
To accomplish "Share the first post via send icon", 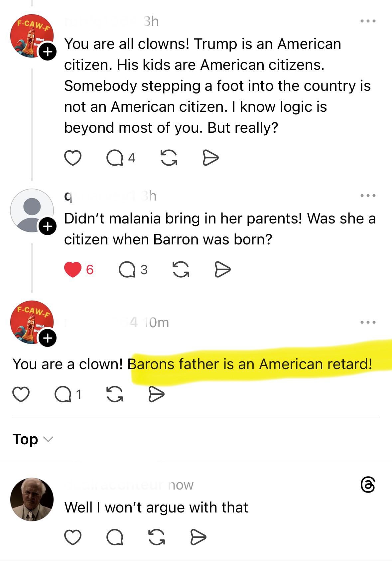I will 210,158.
